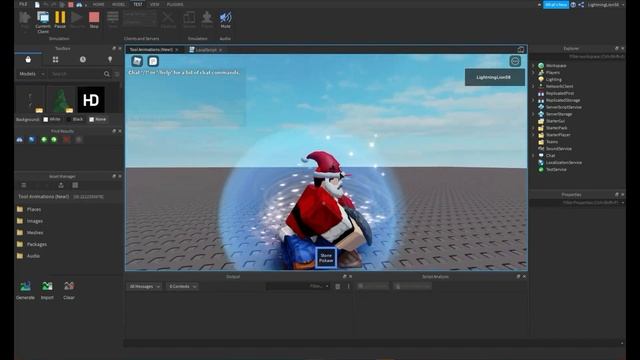The height and width of the screenshot is (360, 640).
Task: Click the red stop icon in Find Results
Action: coord(67,140)
